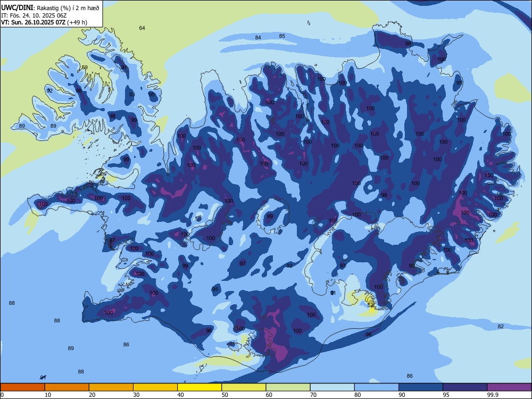The height and width of the screenshot is (399, 532).
Task: Click the dark orange 0–10 legend swatch
Action: tap(22, 387)
